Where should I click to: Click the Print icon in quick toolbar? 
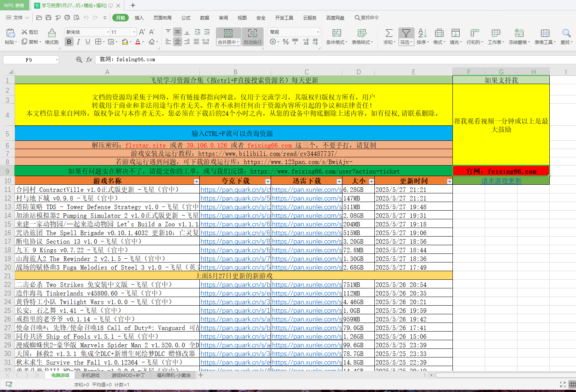67,18
